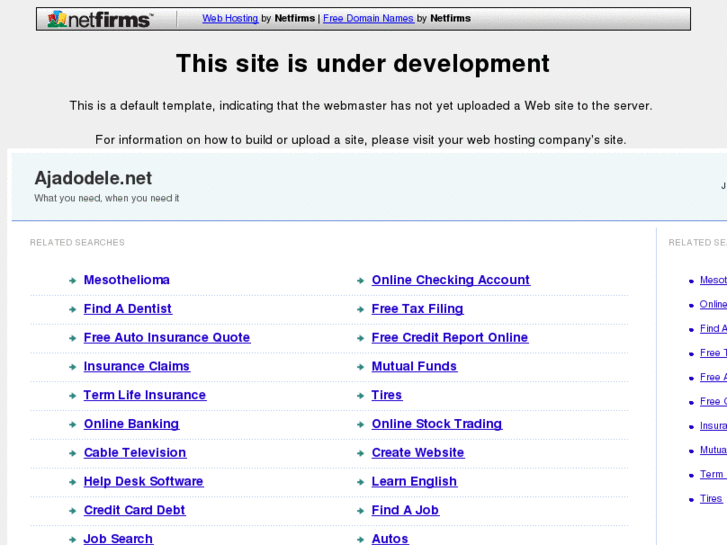The height and width of the screenshot is (545, 727).
Task: Click the arrow icon beside Credit Card Debt
Action: [72, 511]
